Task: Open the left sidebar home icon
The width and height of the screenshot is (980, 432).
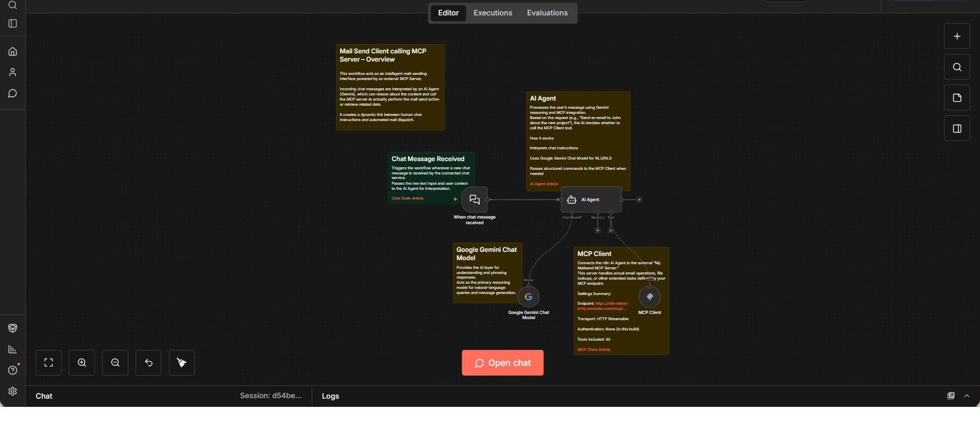Action: 13,51
